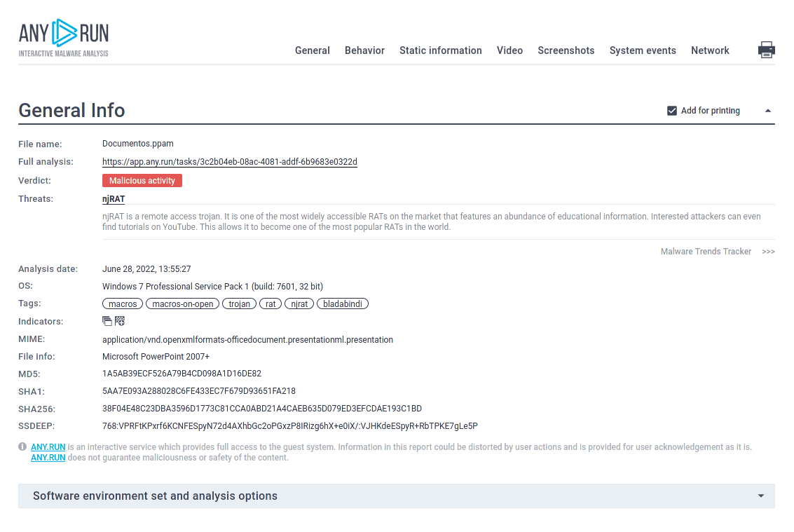Open the Malware Trends Tracker

point(706,251)
